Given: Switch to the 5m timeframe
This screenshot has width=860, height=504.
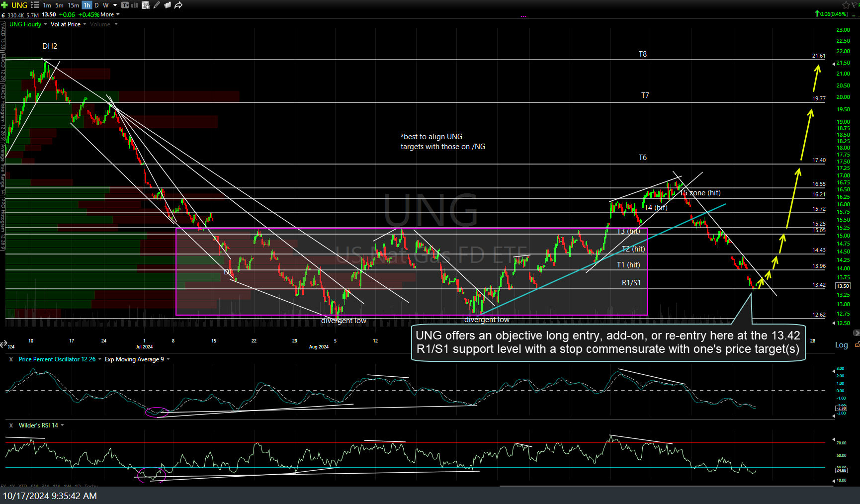Looking at the screenshot, I should coord(59,5).
